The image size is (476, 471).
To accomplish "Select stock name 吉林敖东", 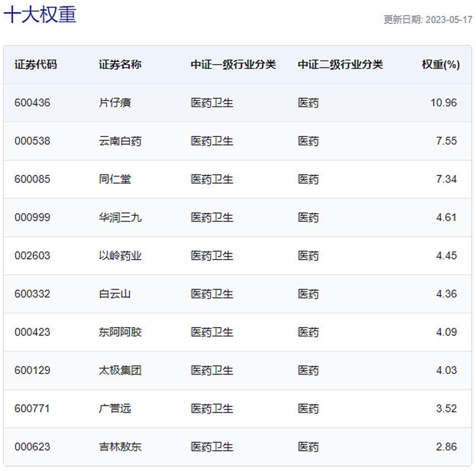I will point(120,447).
